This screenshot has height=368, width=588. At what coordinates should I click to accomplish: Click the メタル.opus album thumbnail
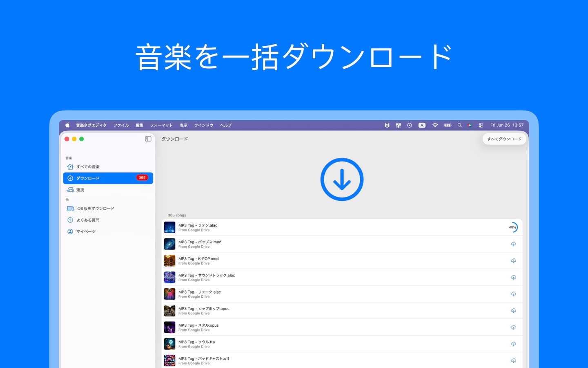[169, 327]
